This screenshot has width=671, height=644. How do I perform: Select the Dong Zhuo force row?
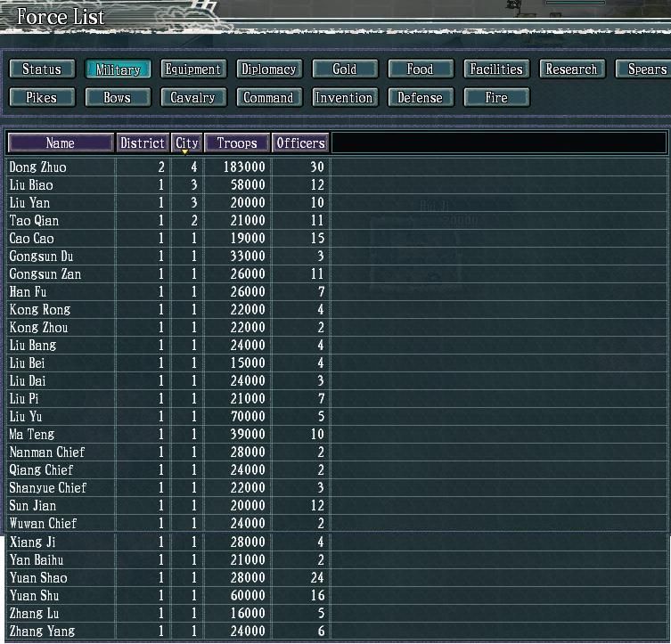coord(38,167)
